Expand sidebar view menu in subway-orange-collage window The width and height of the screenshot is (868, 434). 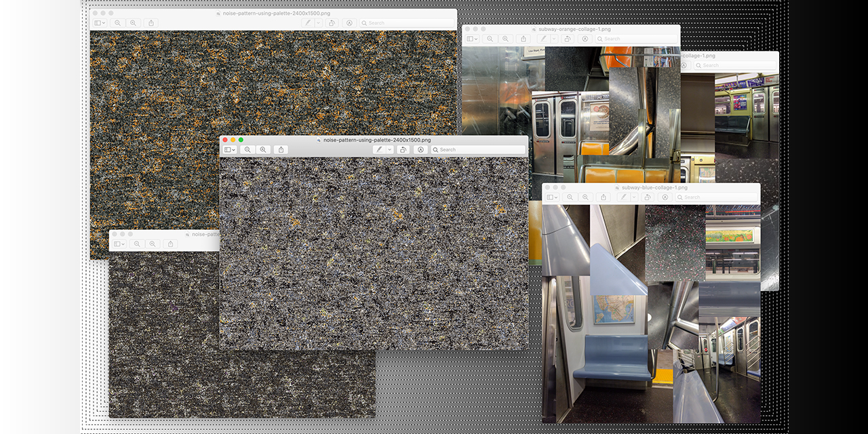click(x=472, y=39)
